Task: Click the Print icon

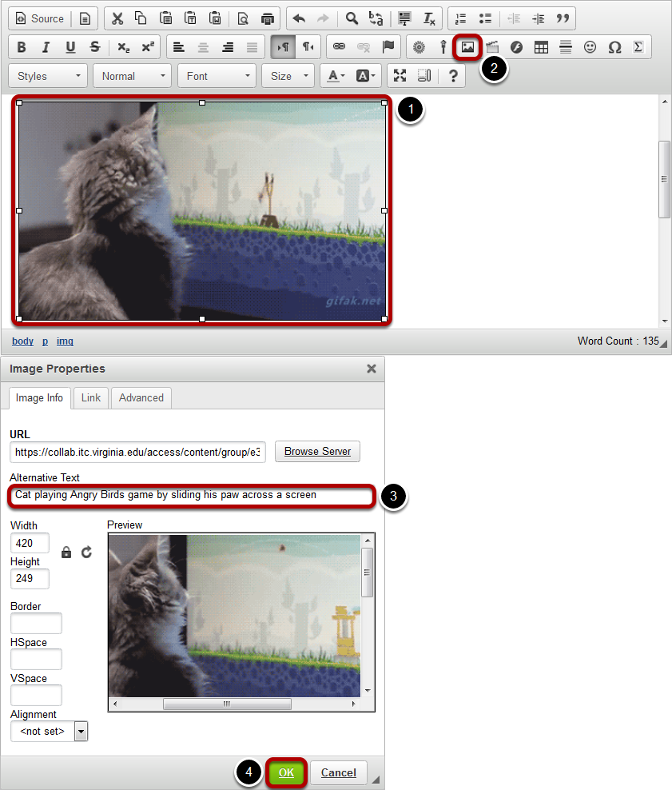Action: (268, 18)
